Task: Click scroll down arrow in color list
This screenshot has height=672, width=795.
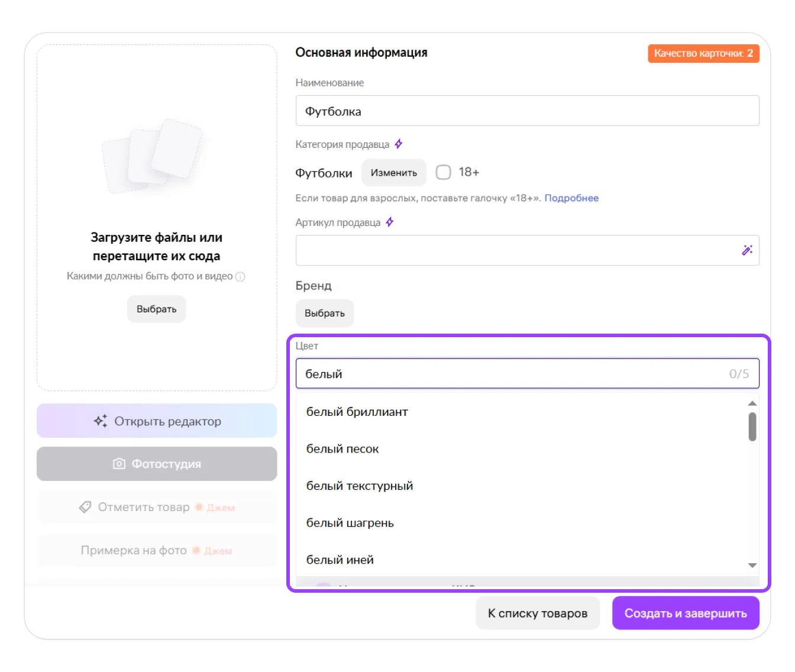Action: (x=752, y=566)
